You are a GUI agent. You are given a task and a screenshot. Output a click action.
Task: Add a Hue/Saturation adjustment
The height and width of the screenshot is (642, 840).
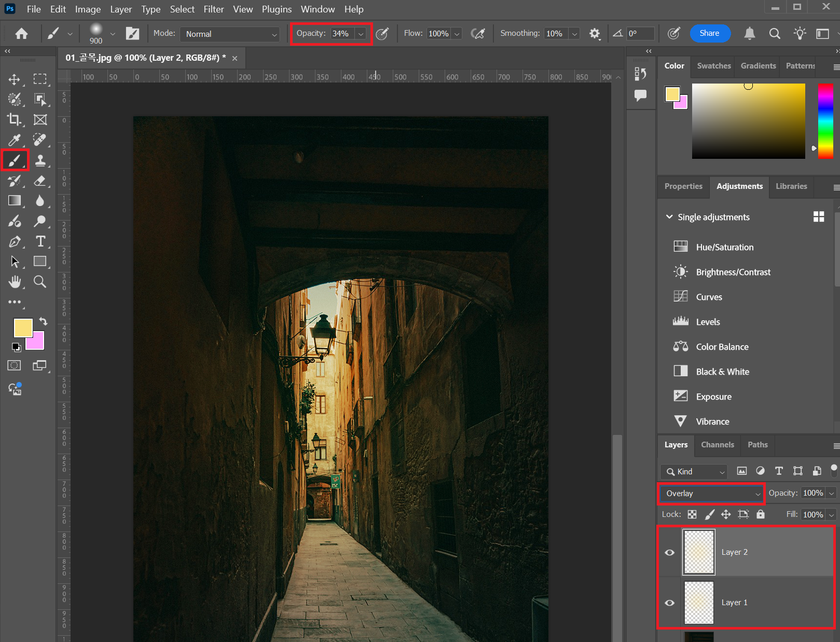[724, 247]
